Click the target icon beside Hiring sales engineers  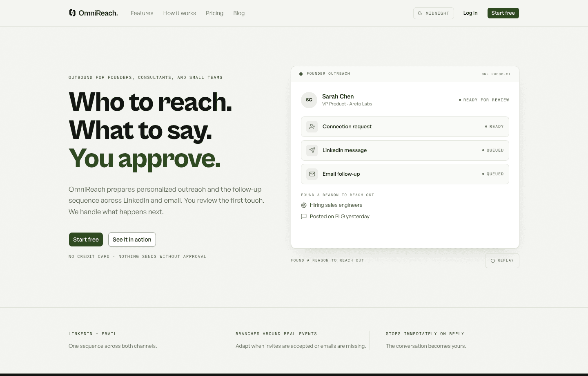[304, 205]
